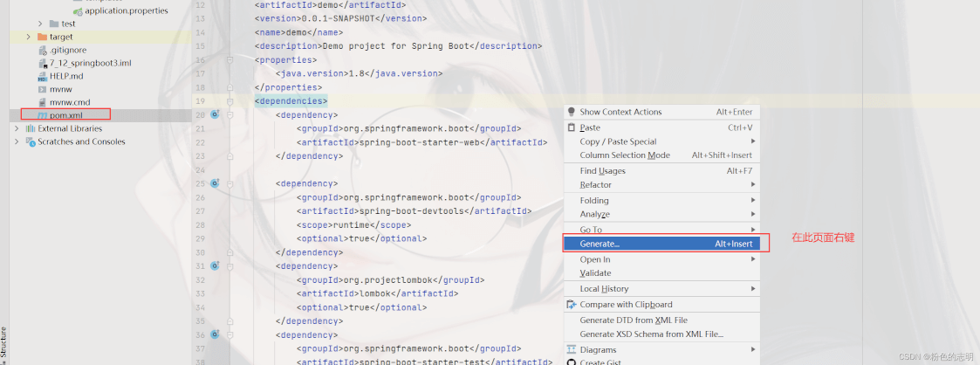
Task: Click the Compare with Clipboard icon
Action: [572, 305]
